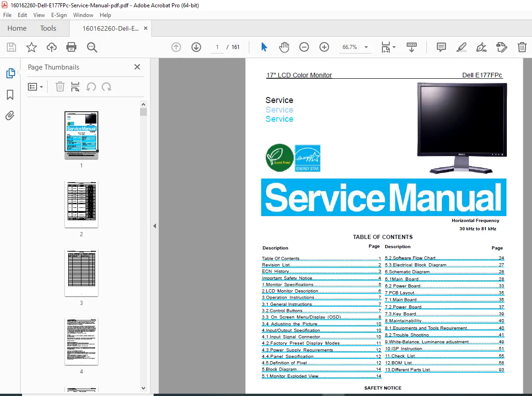Open the View menu
532x396 pixels.
click(39, 15)
